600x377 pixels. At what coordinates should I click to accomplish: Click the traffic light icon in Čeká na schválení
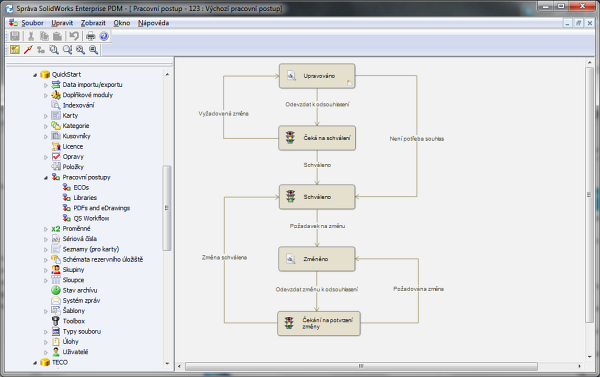(290, 137)
